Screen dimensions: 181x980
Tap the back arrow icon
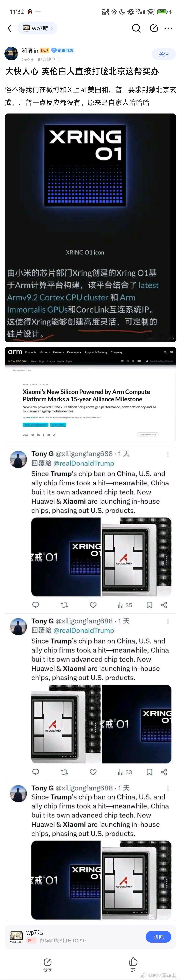[10, 28]
